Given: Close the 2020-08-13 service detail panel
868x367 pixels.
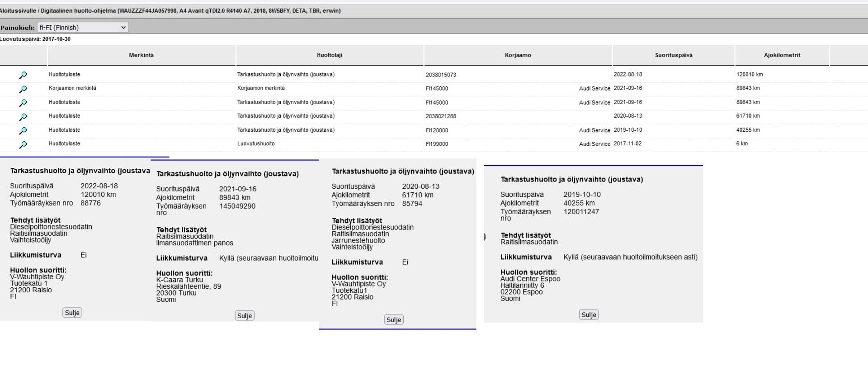Looking at the screenshot, I should (x=394, y=320).
